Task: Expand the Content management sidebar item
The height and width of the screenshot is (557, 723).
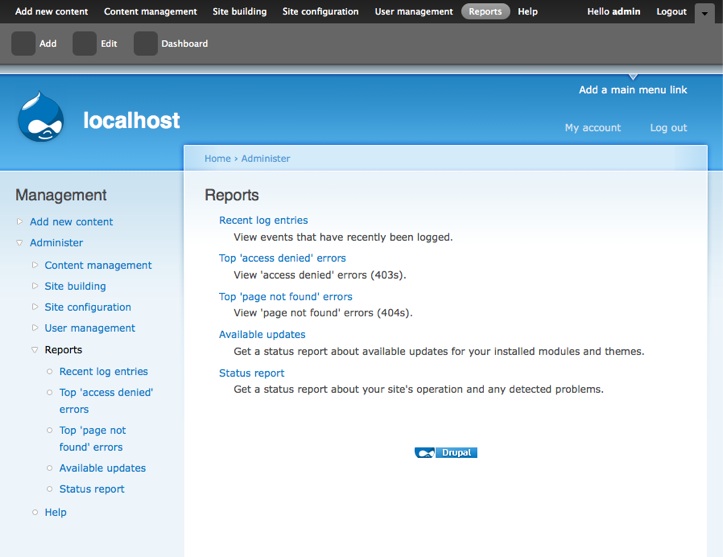Action: pos(34,265)
